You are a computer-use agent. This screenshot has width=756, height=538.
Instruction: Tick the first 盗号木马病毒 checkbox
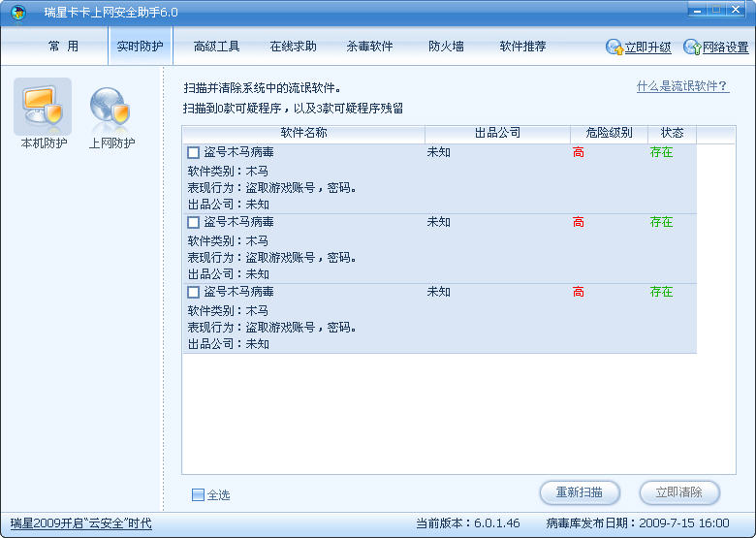tap(193, 153)
